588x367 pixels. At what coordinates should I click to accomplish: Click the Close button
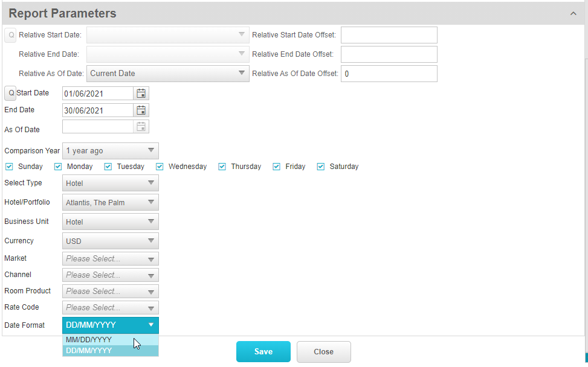tap(324, 352)
